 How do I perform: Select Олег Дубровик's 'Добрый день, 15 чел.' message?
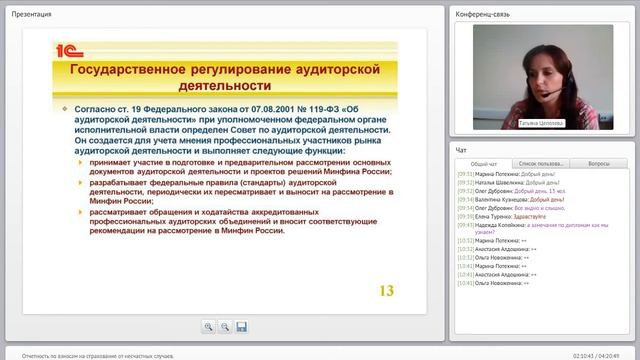[512, 191]
